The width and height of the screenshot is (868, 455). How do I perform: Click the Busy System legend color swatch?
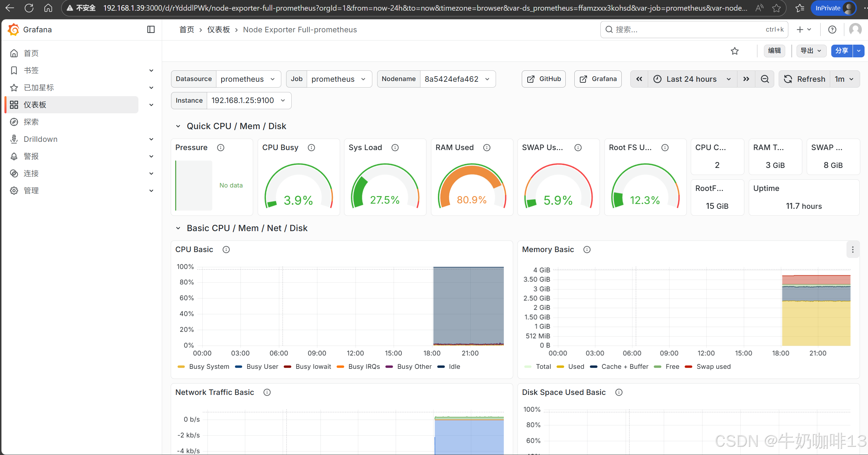tap(181, 367)
